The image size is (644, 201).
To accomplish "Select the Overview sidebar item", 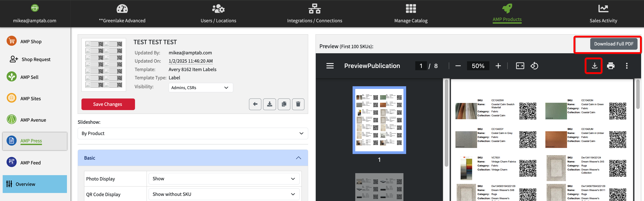I will tap(35, 184).
